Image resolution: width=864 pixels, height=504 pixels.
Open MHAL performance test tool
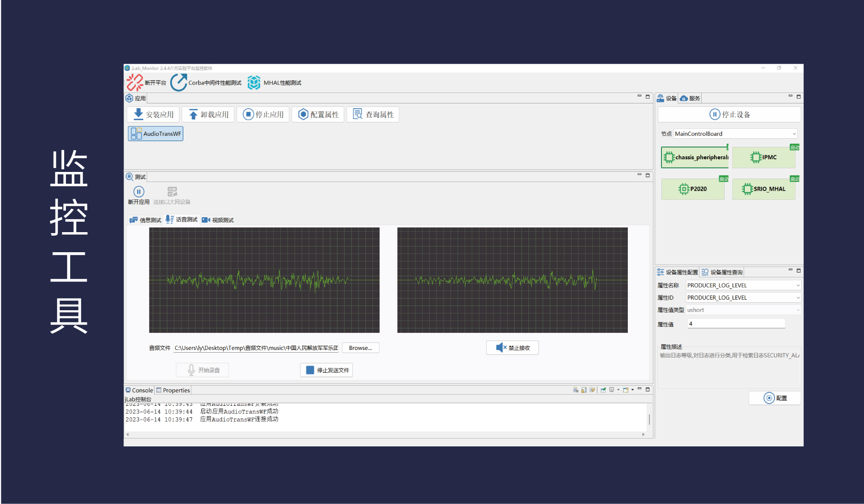(x=254, y=82)
